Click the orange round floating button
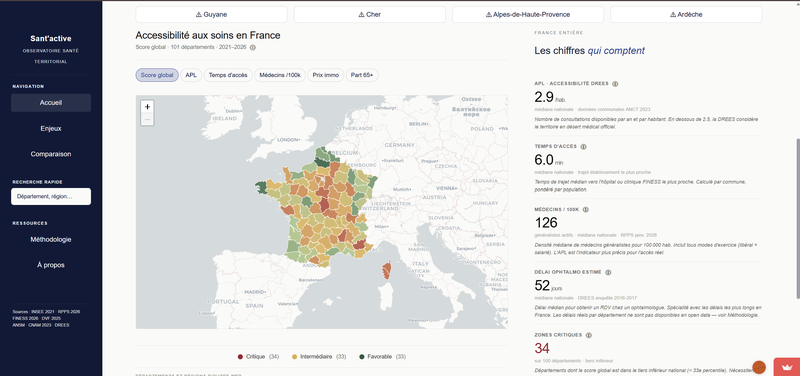 (759, 367)
